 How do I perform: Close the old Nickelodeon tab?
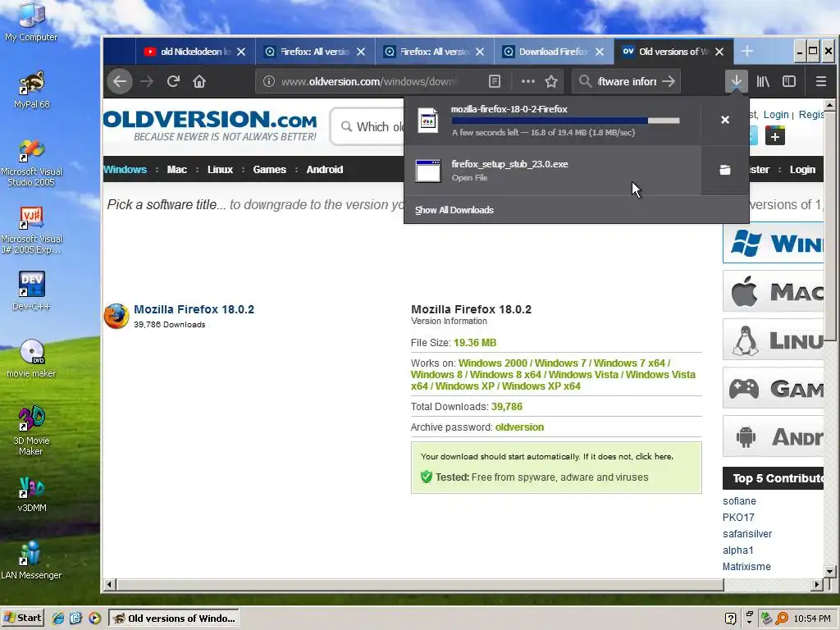[x=241, y=52]
